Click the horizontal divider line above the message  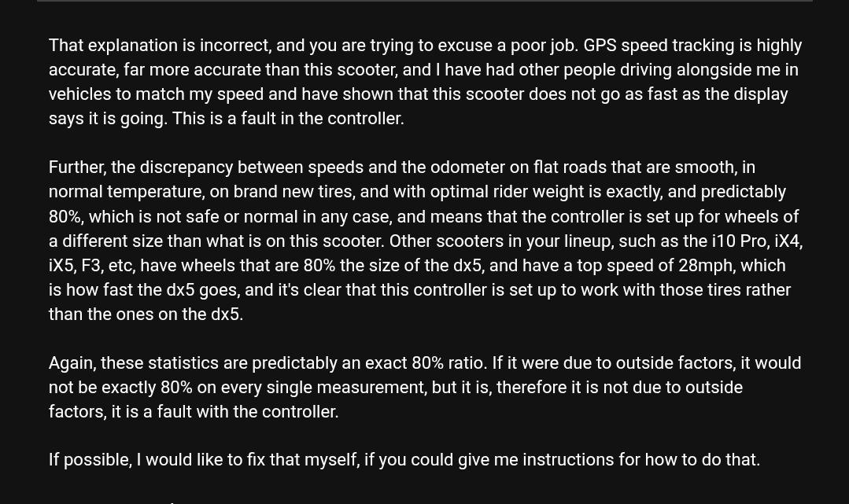tap(425, 1)
